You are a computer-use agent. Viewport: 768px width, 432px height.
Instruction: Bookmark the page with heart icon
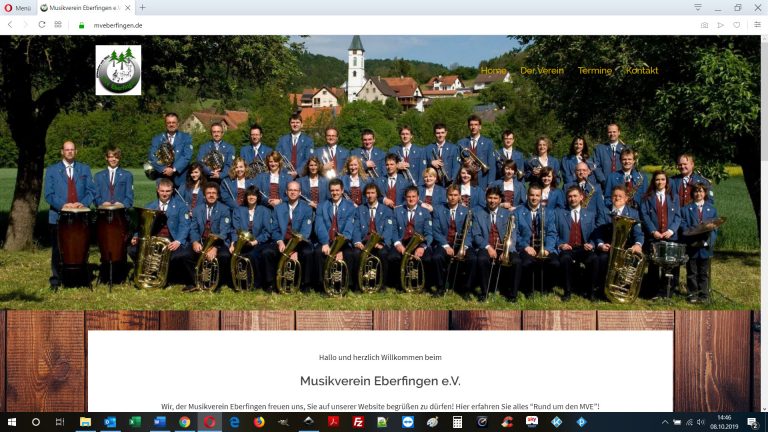click(737, 25)
